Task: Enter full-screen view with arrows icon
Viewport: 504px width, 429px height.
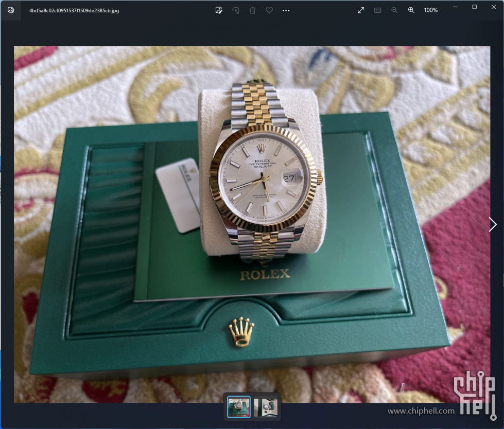Action: tap(361, 10)
